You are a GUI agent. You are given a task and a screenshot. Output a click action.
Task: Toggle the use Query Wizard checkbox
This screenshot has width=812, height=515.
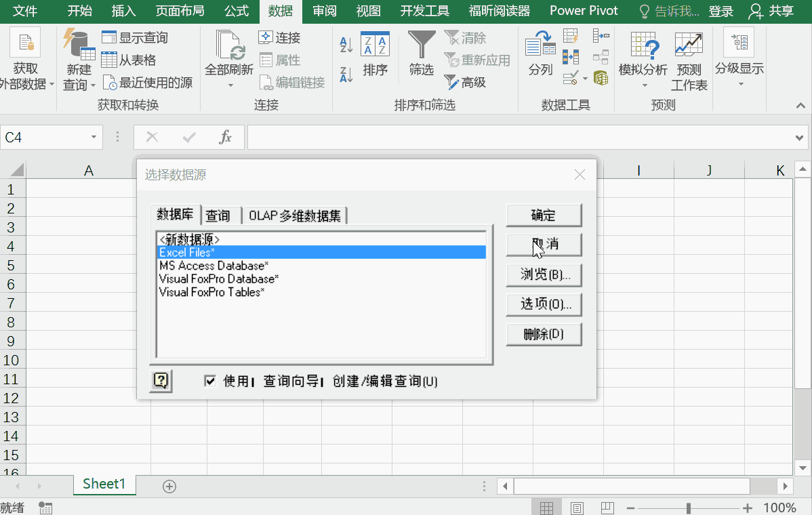coord(210,381)
